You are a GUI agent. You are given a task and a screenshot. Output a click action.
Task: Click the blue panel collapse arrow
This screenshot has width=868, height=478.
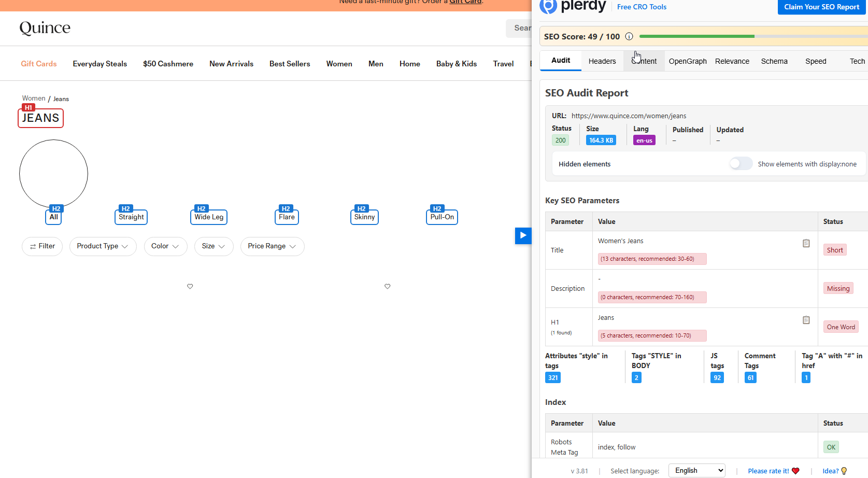click(x=523, y=235)
